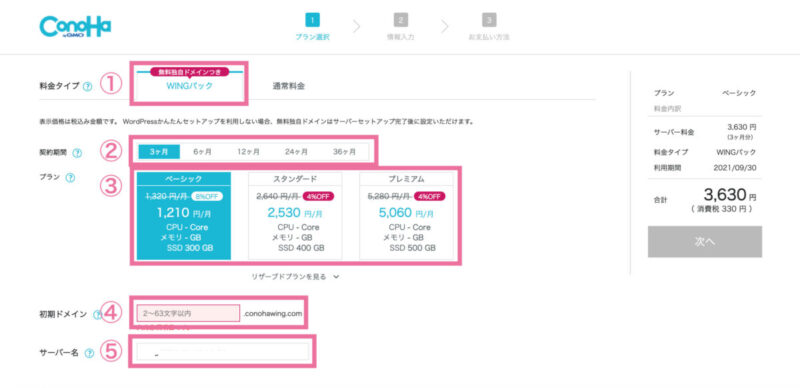This screenshot has height=388, width=800.
Task: Click step 3 お支払い方法 indicator
Action: click(x=489, y=27)
